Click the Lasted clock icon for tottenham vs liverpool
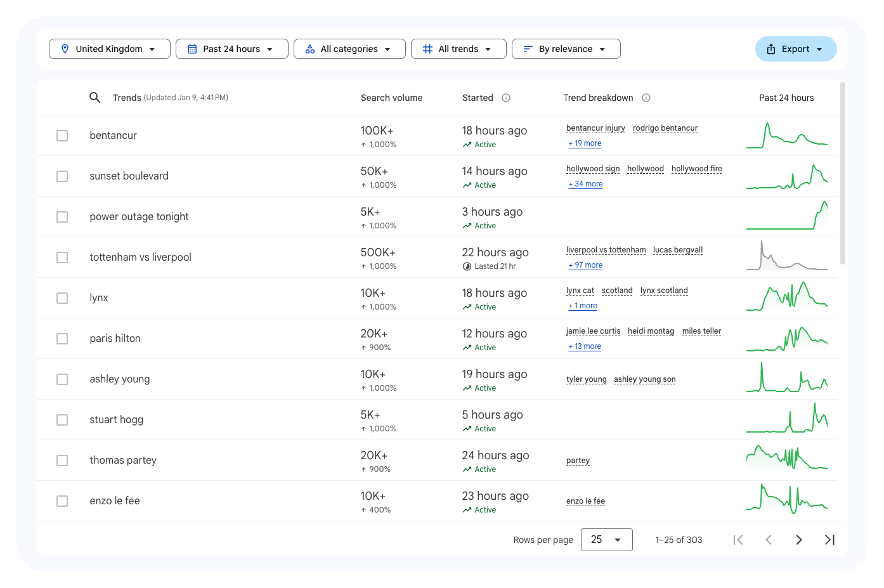884x588 pixels. click(x=467, y=266)
